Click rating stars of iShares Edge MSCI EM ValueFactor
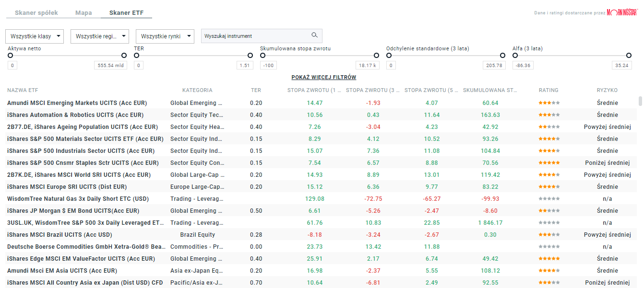This screenshot has height=300, width=644. (549, 258)
